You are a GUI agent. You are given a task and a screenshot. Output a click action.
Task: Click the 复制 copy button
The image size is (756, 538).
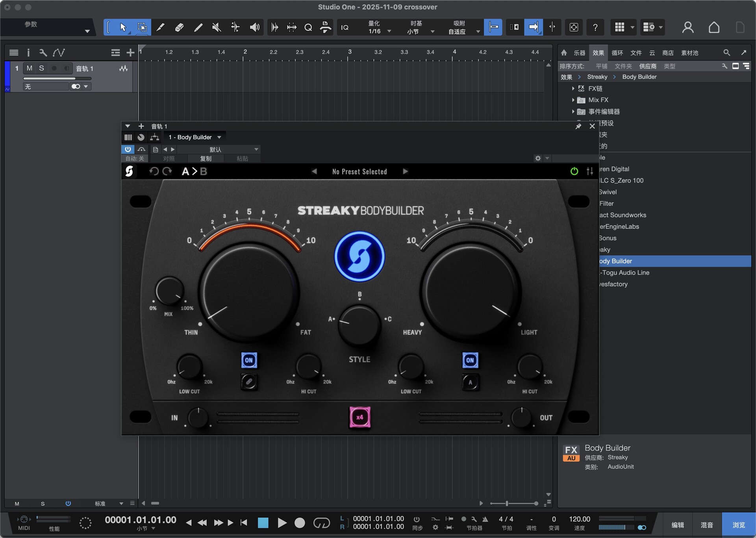coord(206,158)
